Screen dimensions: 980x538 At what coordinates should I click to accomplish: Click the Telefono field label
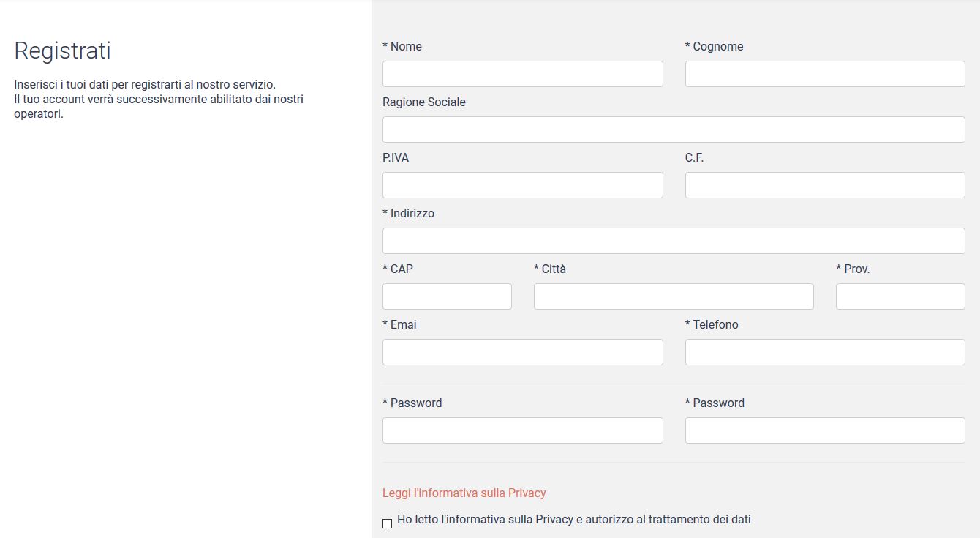tap(712, 324)
